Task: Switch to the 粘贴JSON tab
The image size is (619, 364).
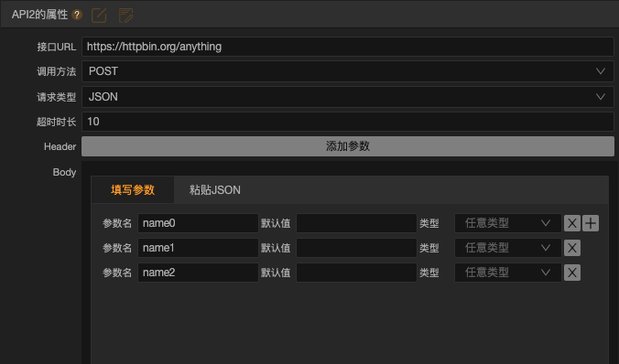Action: point(215,190)
